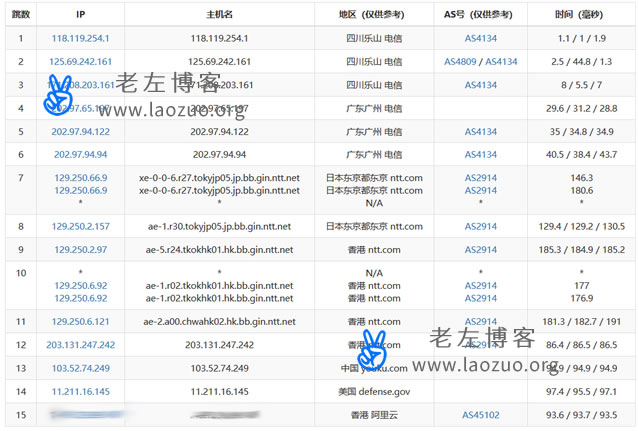Click the AS2914 link in hop 8

pos(480,226)
